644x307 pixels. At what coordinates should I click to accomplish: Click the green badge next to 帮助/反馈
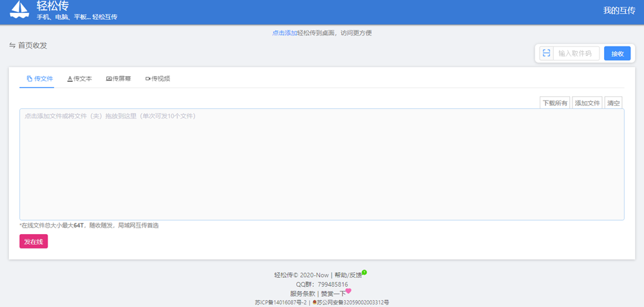click(365, 272)
